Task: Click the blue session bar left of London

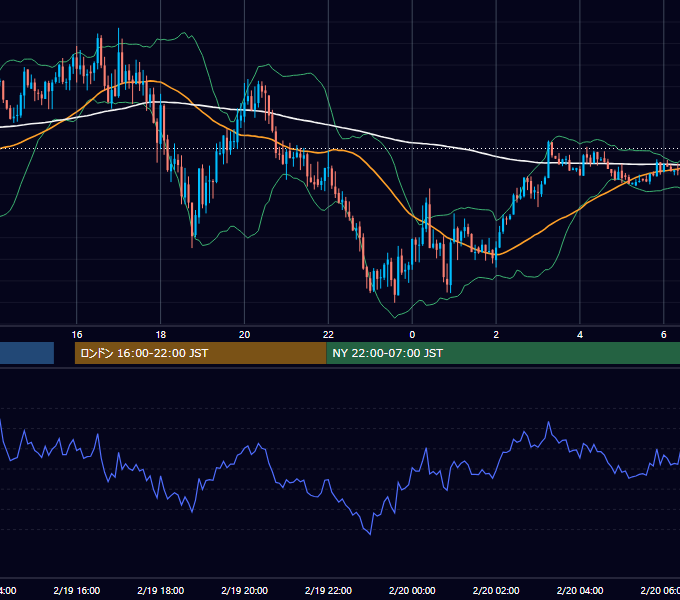Action: [27, 353]
